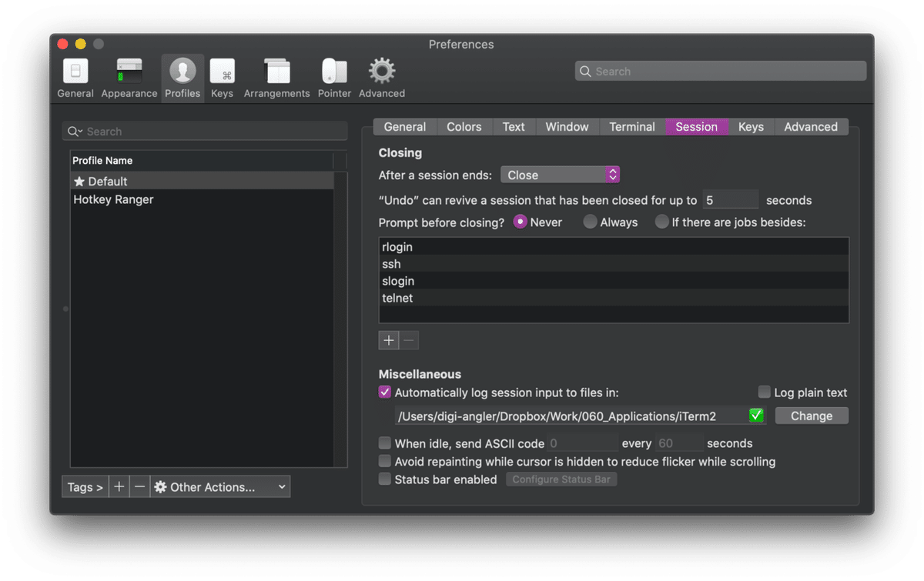Open After a session ends dropdown
This screenshot has height=581, width=924.
point(560,175)
